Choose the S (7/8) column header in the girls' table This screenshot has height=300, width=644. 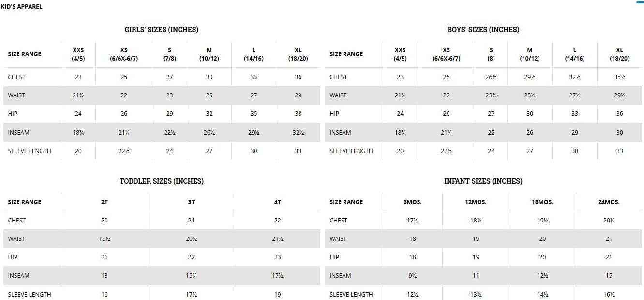[169, 54]
